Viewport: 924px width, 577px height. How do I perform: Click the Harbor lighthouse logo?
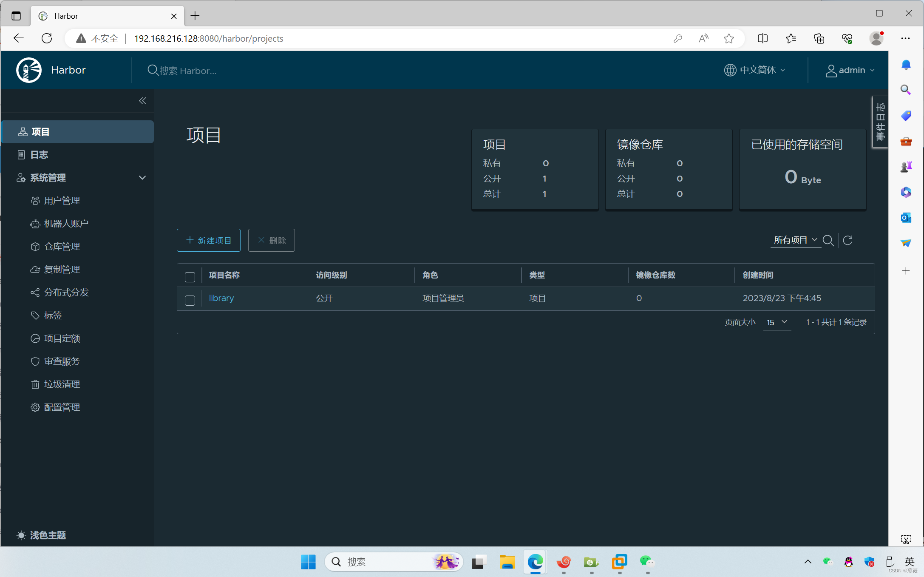[x=28, y=70]
